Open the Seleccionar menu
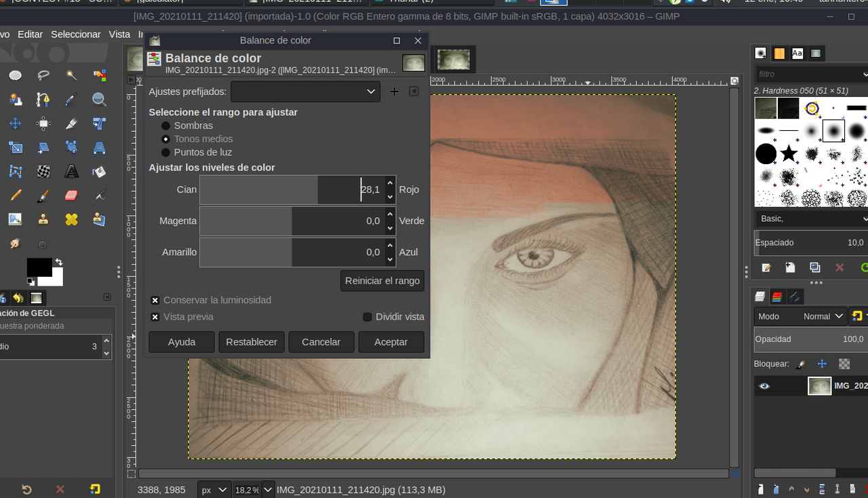This screenshot has height=498, width=868. pyautogui.click(x=76, y=34)
